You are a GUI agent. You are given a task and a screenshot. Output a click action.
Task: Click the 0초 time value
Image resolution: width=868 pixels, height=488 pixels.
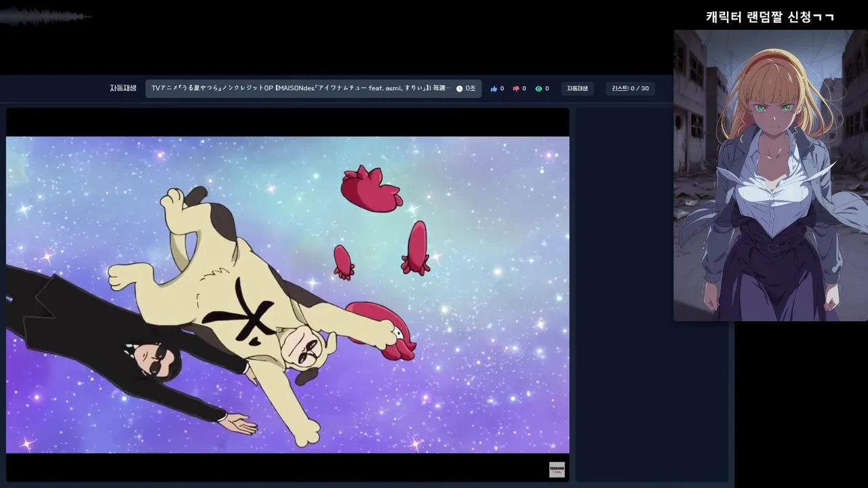(471, 89)
